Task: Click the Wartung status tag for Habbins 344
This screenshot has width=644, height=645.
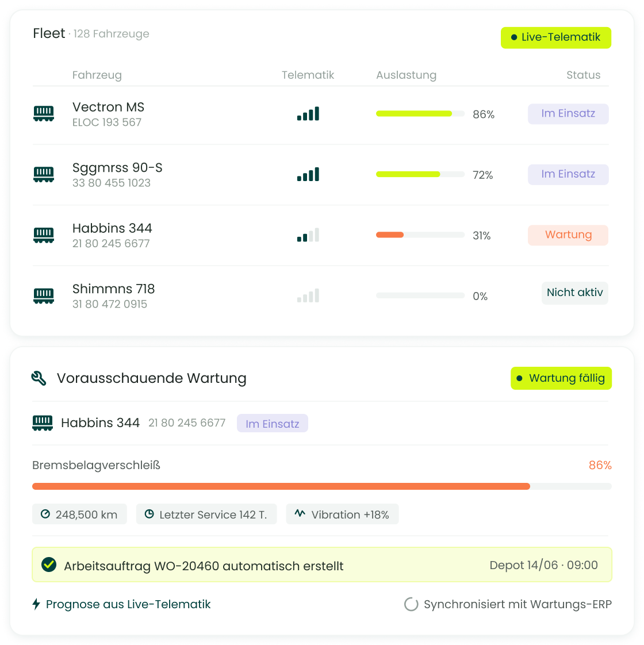Action: coord(568,235)
